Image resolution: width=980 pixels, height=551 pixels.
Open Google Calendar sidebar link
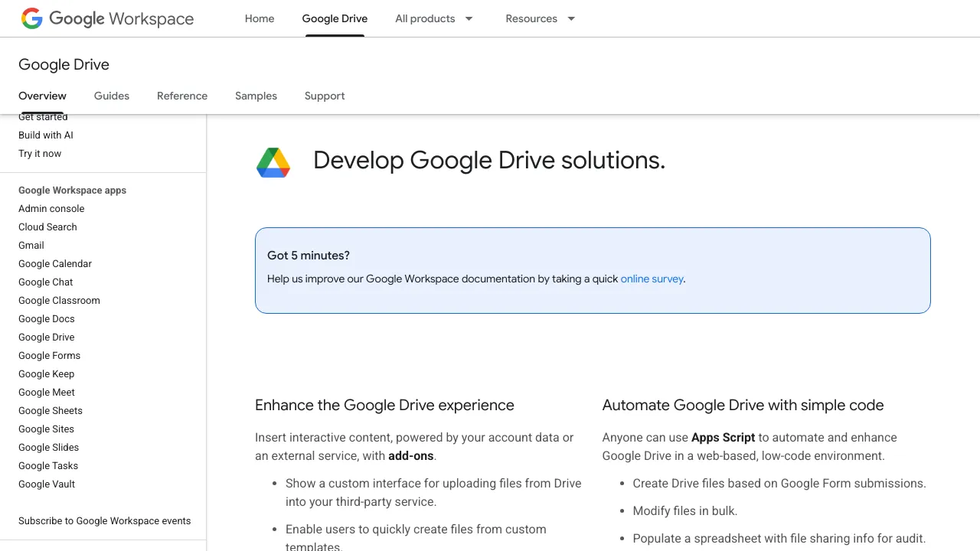click(55, 263)
